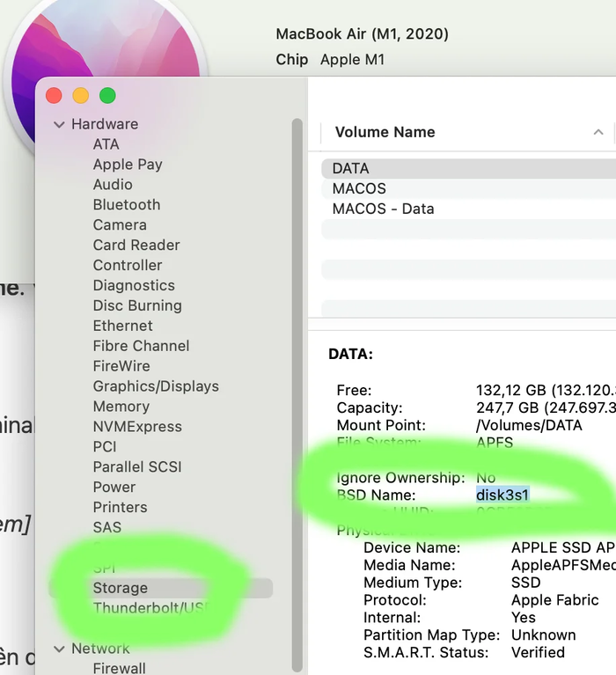This screenshot has width=616, height=675.
Task: Click the Partition Map Type Unknown value
Action: pyautogui.click(x=544, y=635)
